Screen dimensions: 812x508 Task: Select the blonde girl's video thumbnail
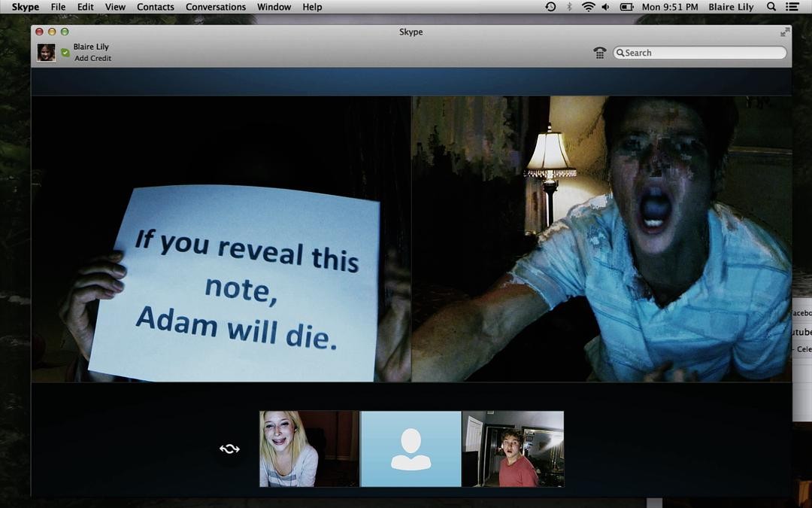pos(309,449)
